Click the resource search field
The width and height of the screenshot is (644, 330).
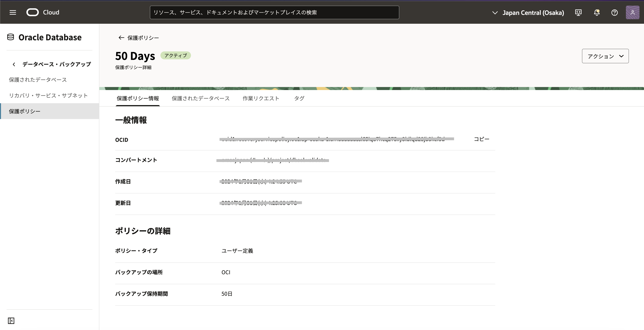[x=274, y=12]
